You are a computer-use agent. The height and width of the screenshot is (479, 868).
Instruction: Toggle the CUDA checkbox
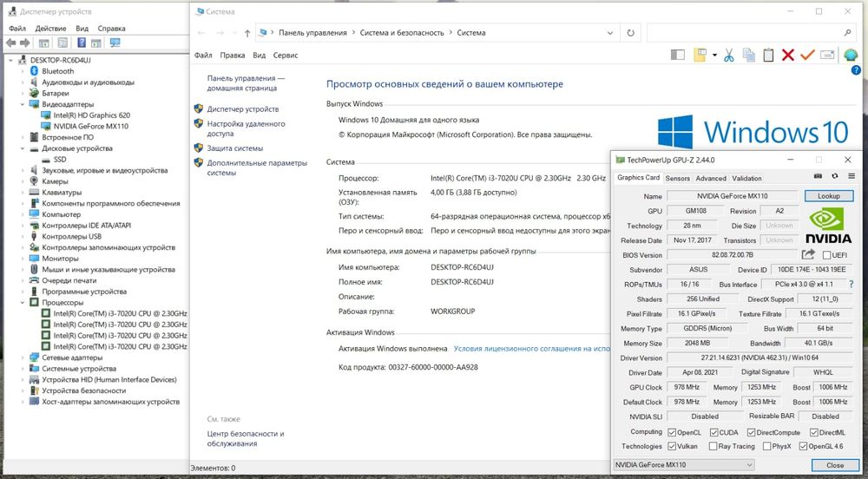tap(714, 432)
